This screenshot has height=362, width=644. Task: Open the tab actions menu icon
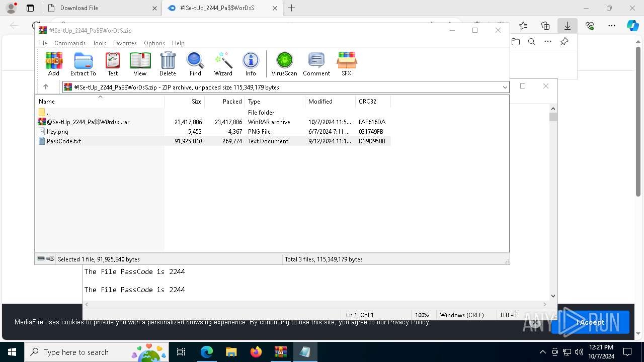coord(30,8)
